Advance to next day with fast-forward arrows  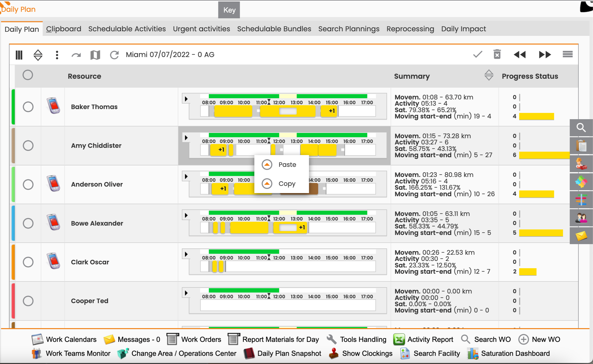pyautogui.click(x=545, y=55)
